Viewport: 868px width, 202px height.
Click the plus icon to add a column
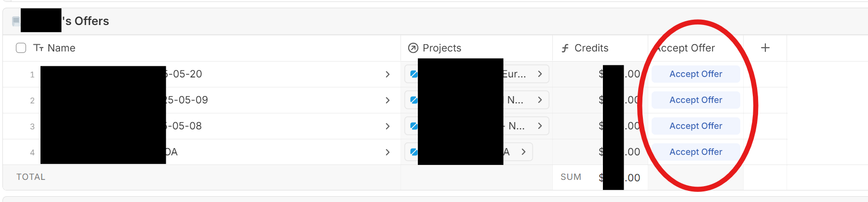765,48
